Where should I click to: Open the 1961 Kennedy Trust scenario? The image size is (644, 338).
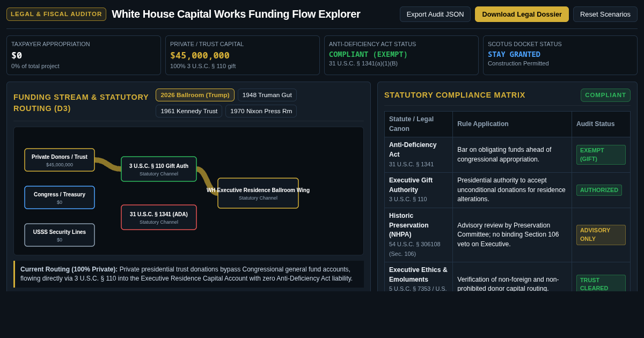point(189,111)
